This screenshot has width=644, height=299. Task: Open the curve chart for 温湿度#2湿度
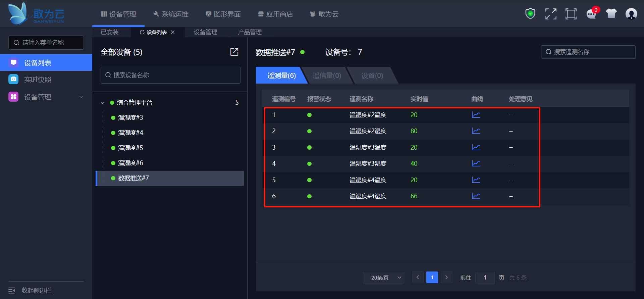(476, 131)
